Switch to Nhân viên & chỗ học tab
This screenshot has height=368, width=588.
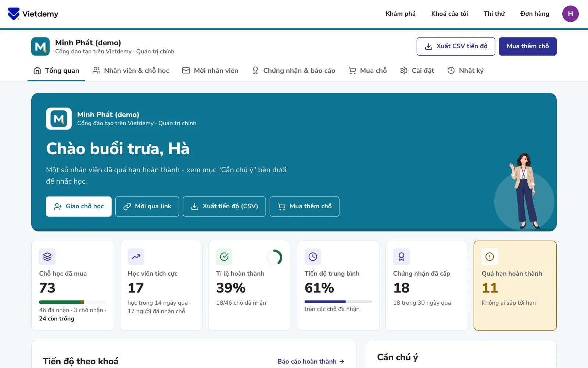(131, 70)
